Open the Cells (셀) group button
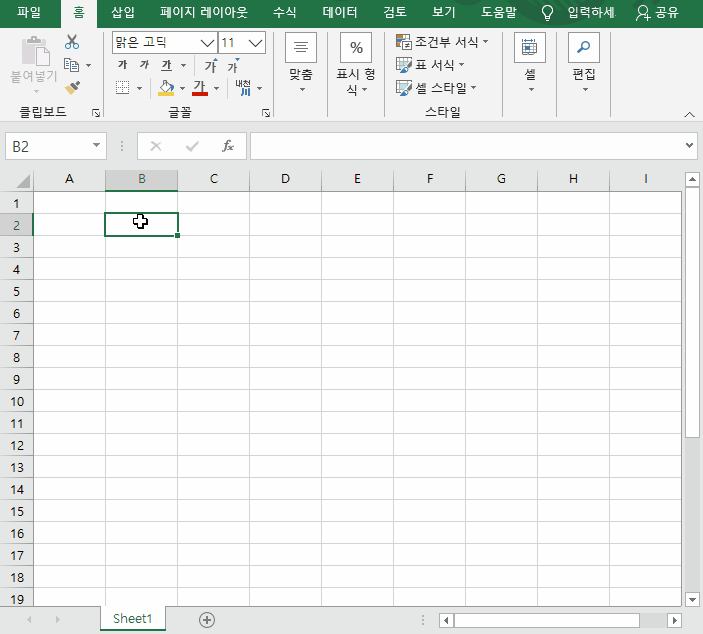Image resolution: width=703 pixels, height=634 pixels. click(530, 63)
